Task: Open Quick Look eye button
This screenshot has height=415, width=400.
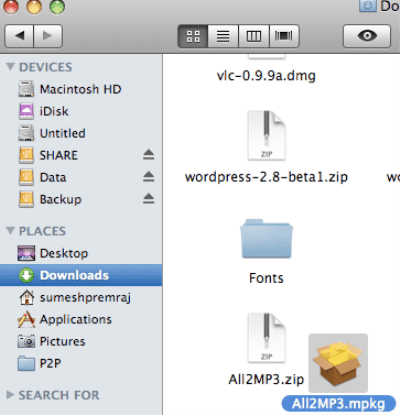Action: pos(367,36)
